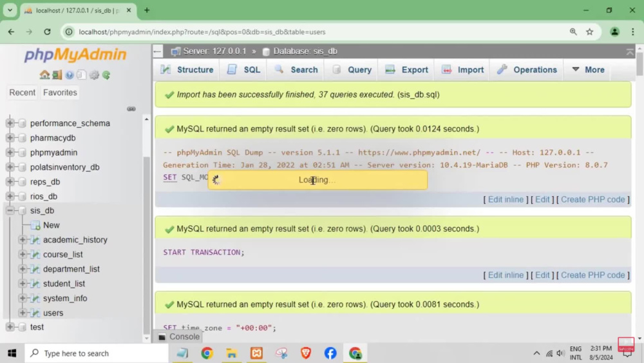Show the Recent tables list
Image resolution: width=644 pixels, height=363 pixels.
click(x=22, y=92)
